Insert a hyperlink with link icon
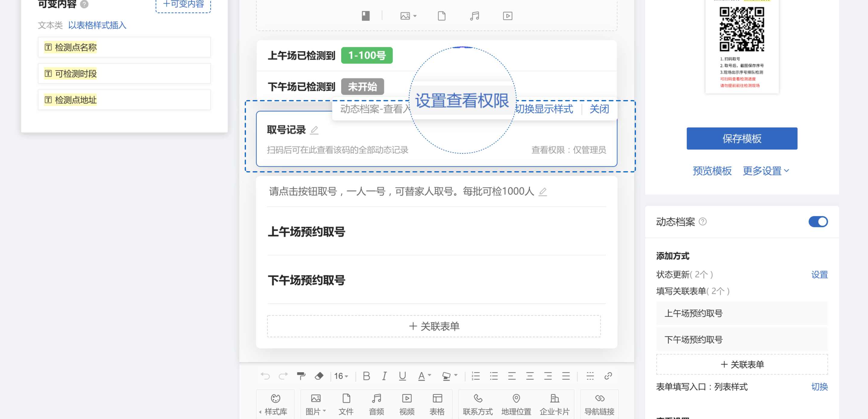The image size is (868, 419). pos(608,376)
